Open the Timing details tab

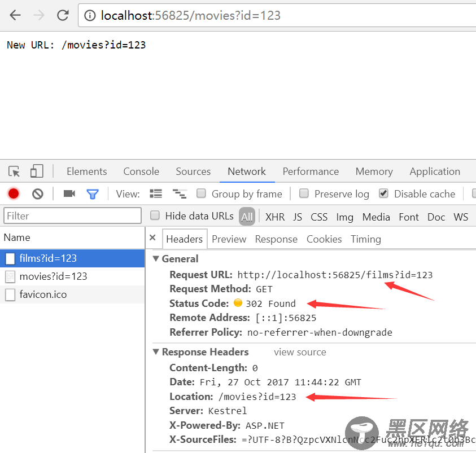(366, 239)
